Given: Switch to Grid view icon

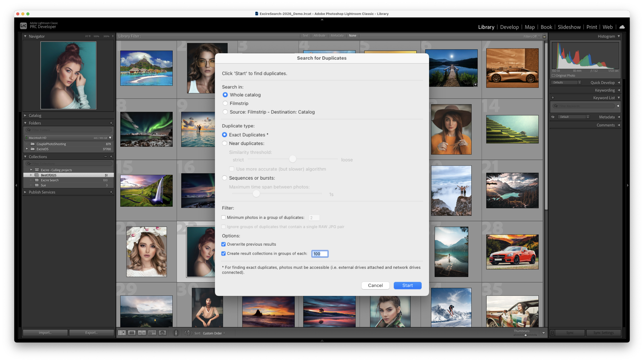Looking at the screenshot, I should point(122,333).
